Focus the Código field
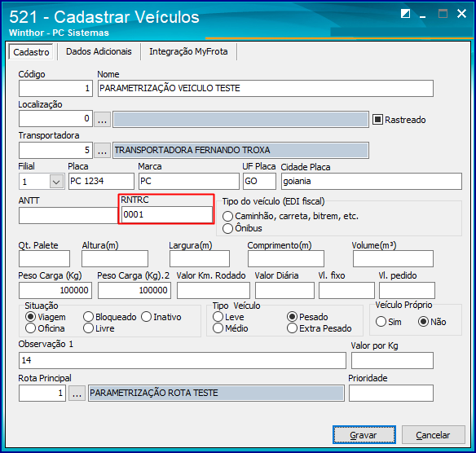Screen dimensions: 476x453 point(55,88)
